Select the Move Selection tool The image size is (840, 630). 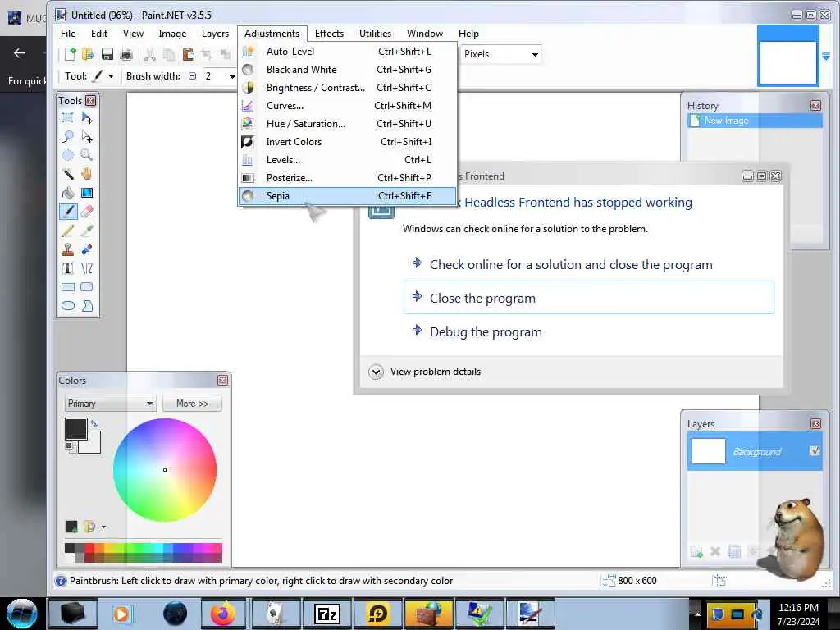(87, 137)
